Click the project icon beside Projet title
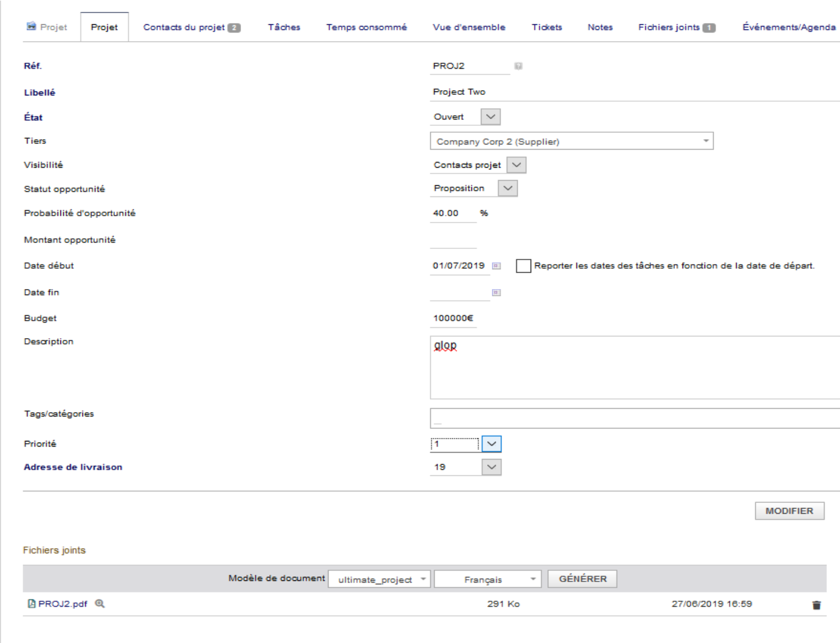 [x=32, y=27]
